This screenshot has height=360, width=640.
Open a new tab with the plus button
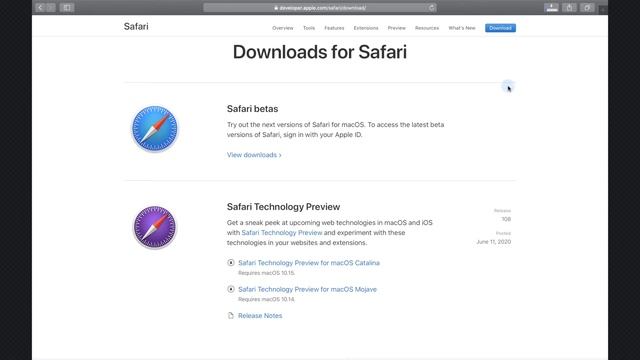click(602, 9)
